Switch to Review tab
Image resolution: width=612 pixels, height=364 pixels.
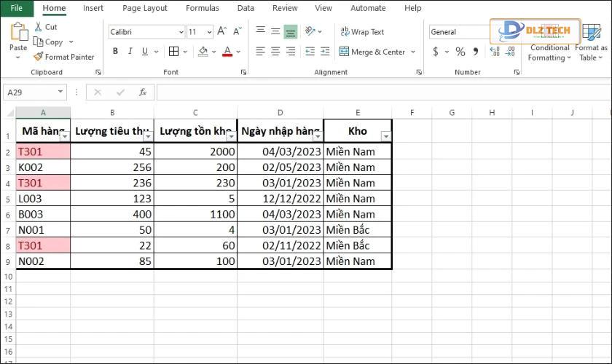(285, 8)
